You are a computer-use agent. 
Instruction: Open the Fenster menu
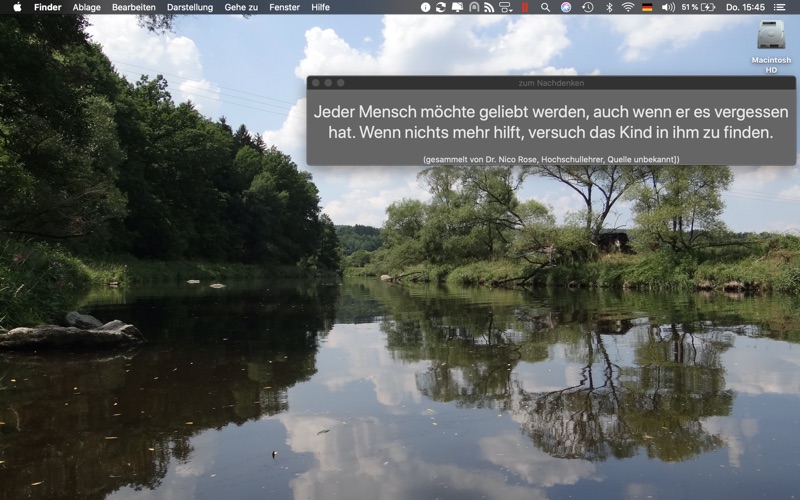284,7
